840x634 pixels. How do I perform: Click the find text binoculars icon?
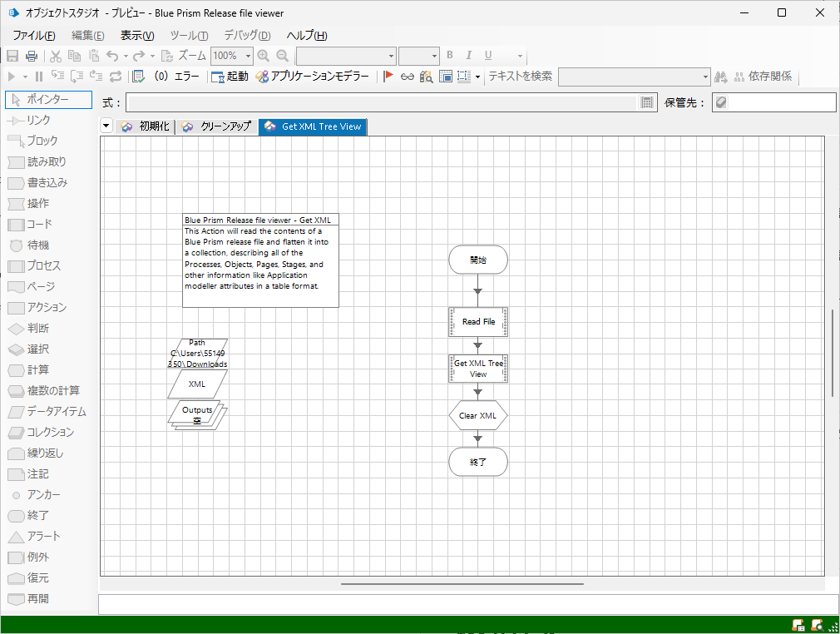tap(720, 77)
